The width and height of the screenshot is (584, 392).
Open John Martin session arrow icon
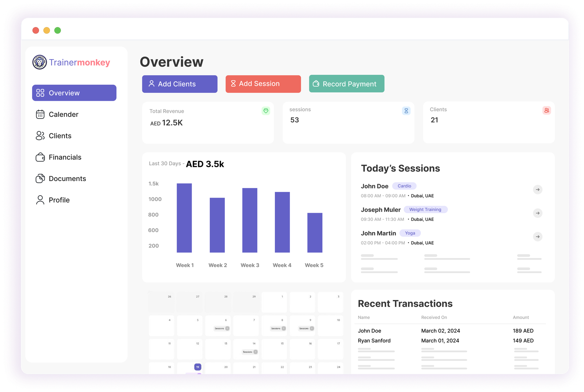[x=538, y=237]
